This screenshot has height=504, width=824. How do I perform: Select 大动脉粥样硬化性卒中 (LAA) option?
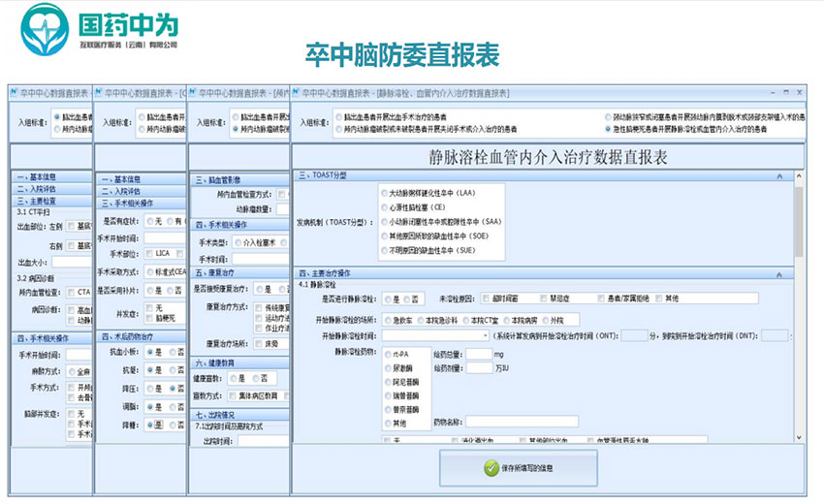point(385,193)
